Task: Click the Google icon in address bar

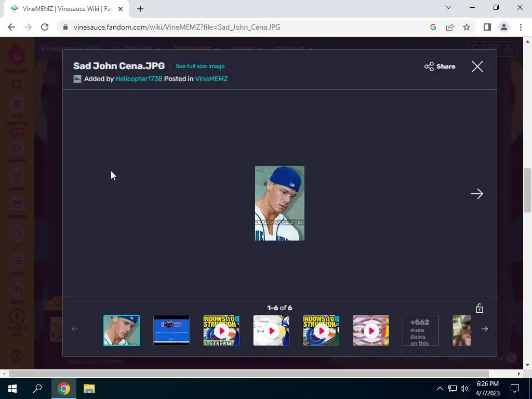Action: coord(433,27)
